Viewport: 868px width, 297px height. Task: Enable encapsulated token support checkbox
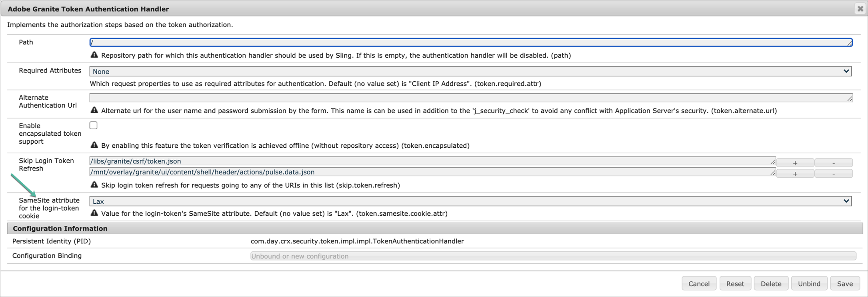tap(94, 125)
